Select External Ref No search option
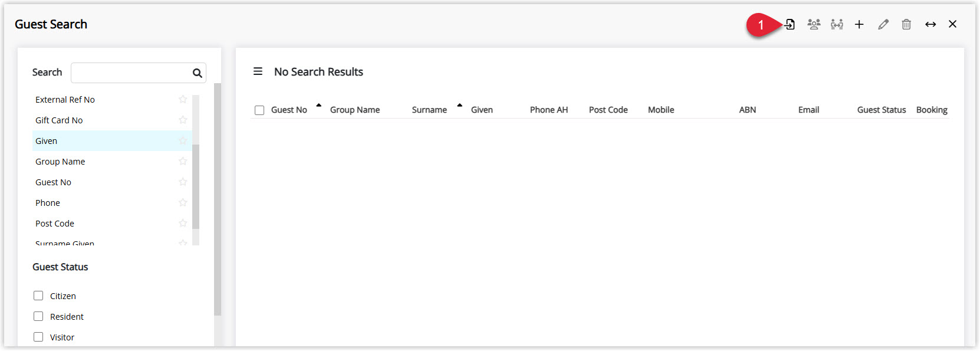This screenshot has height=351, width=980. 112,100
